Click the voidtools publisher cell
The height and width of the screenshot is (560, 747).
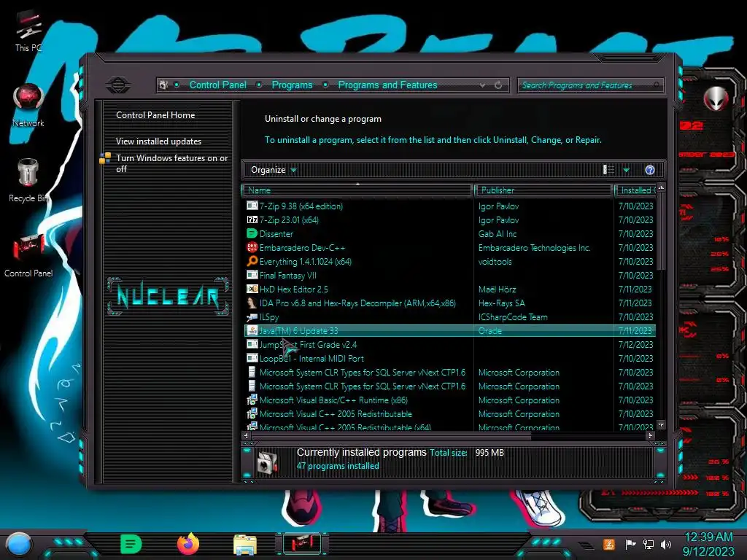pos(495,262)
